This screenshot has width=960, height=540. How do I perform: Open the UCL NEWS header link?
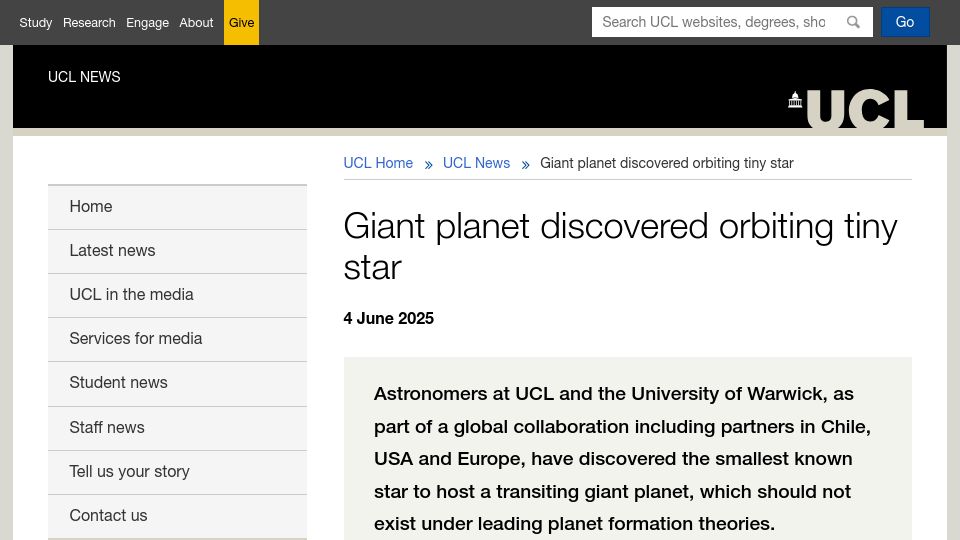click(x=84, y=77)
